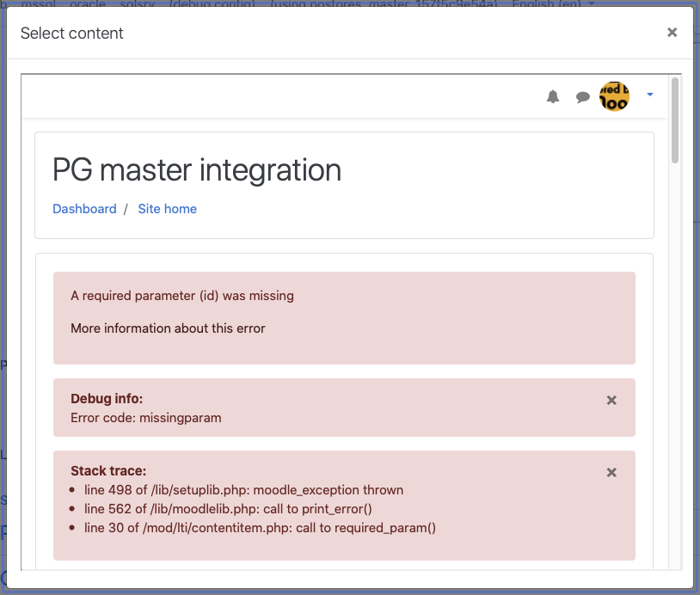700x595 pixels.
Task: Dismiss the Stack trace alert
Action: (611, 472)
